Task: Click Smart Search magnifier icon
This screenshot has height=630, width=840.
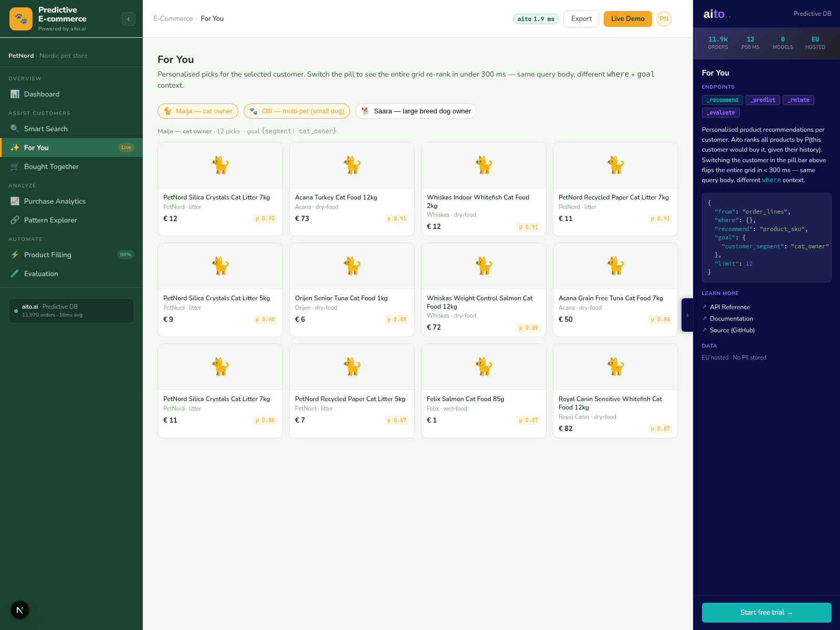Action: [x=15, y=129]
